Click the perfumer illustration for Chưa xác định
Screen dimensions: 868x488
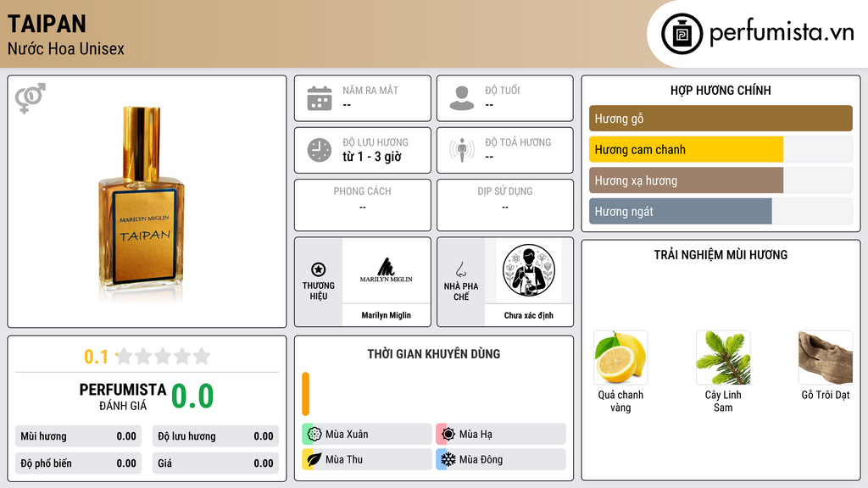[x=529, y=270]
